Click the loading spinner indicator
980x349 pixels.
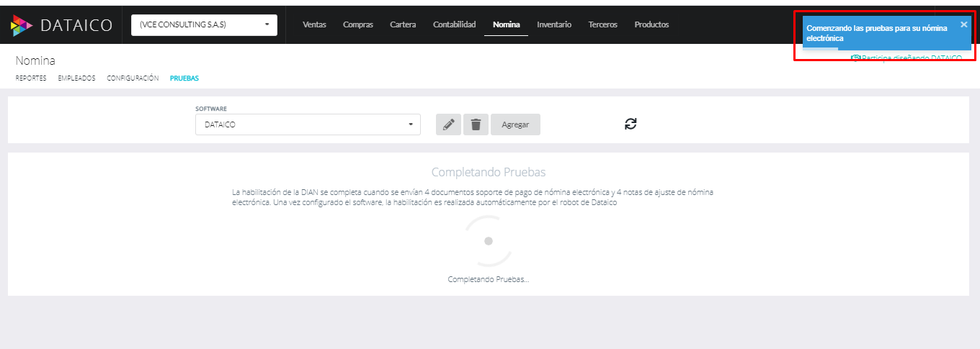tap(489, 241)
